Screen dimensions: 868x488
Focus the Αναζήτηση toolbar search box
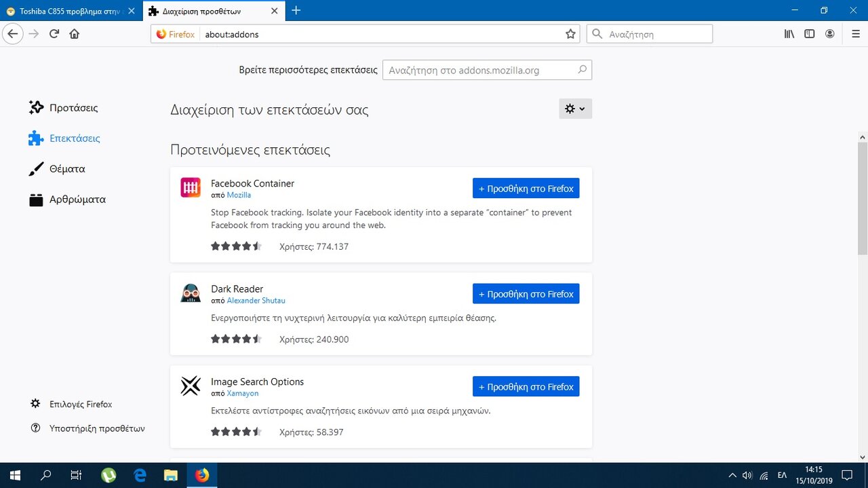pos(650,34)
